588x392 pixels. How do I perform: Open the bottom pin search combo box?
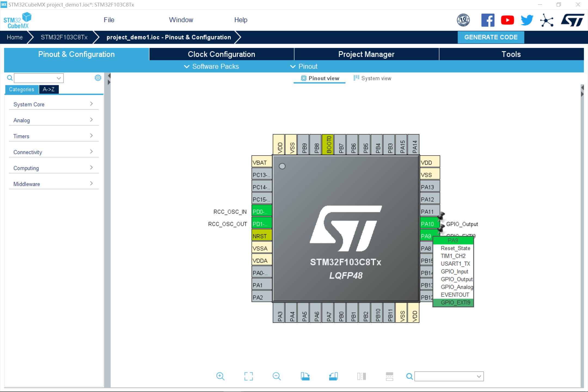click(449, 376)
